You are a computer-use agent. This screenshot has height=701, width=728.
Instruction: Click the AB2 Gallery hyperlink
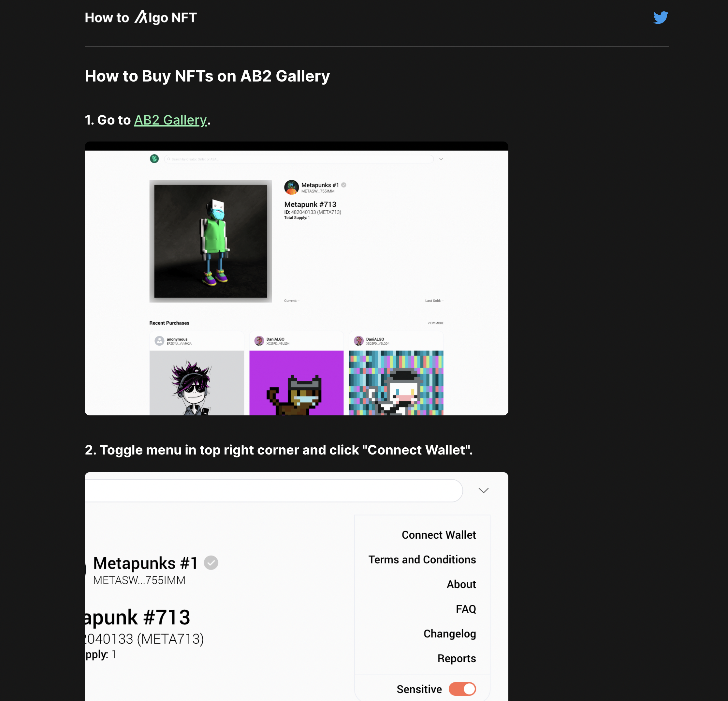click(x=170, y=120)
